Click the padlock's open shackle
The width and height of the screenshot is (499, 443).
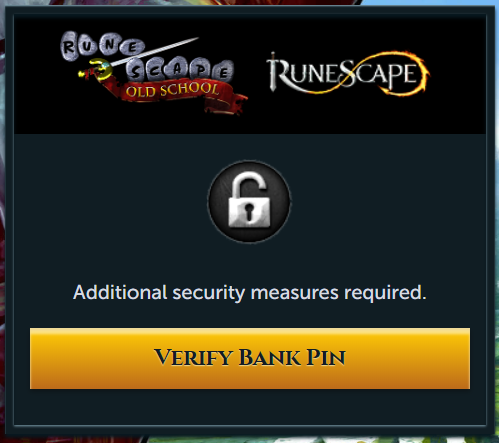tap(249, 185)
